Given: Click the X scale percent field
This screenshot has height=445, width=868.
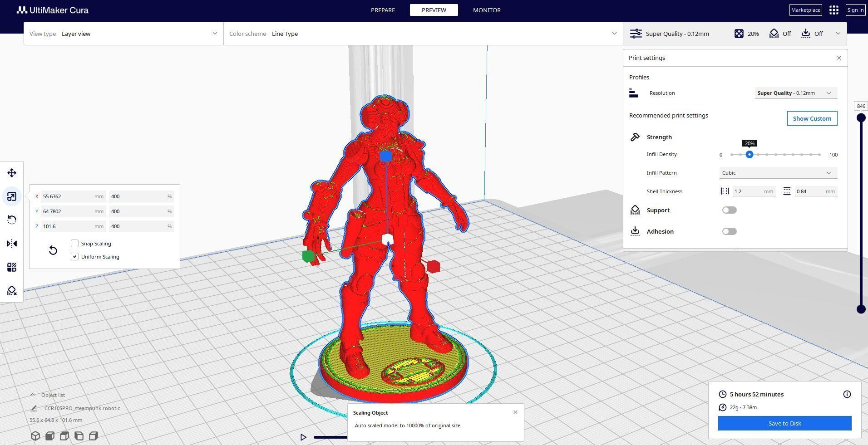Looking at the screenshot, I should coord(142,196).
